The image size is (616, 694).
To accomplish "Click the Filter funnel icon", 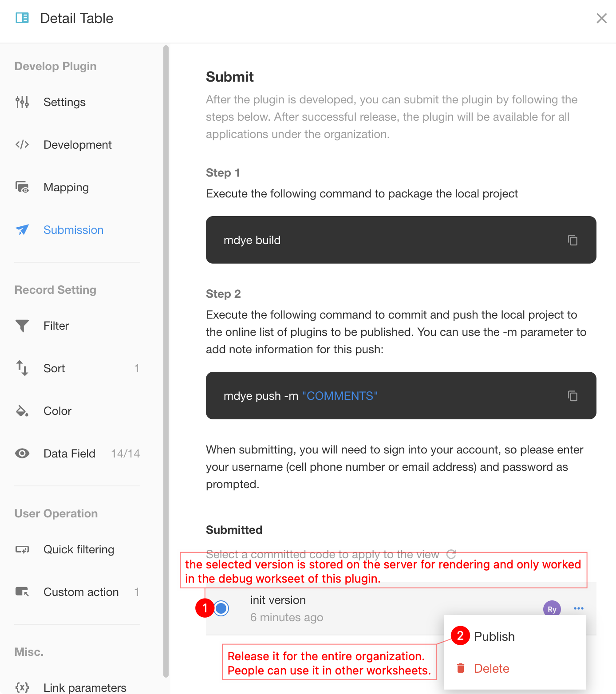I will click(x=22, y=326).
